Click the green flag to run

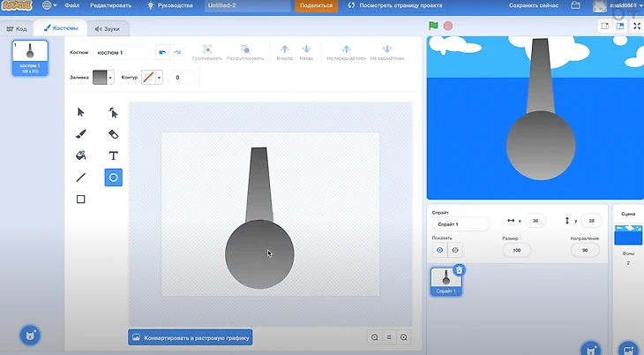click(433, 26)
